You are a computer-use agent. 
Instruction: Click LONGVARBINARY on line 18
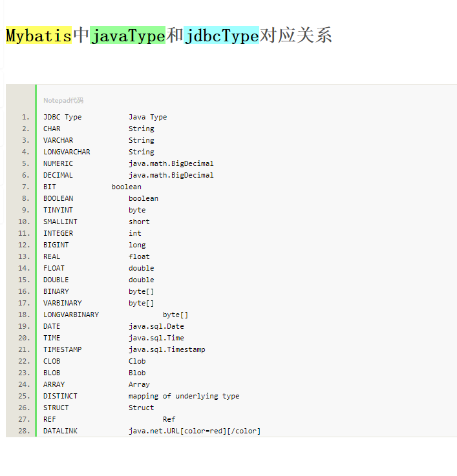[x=71, y=315]
